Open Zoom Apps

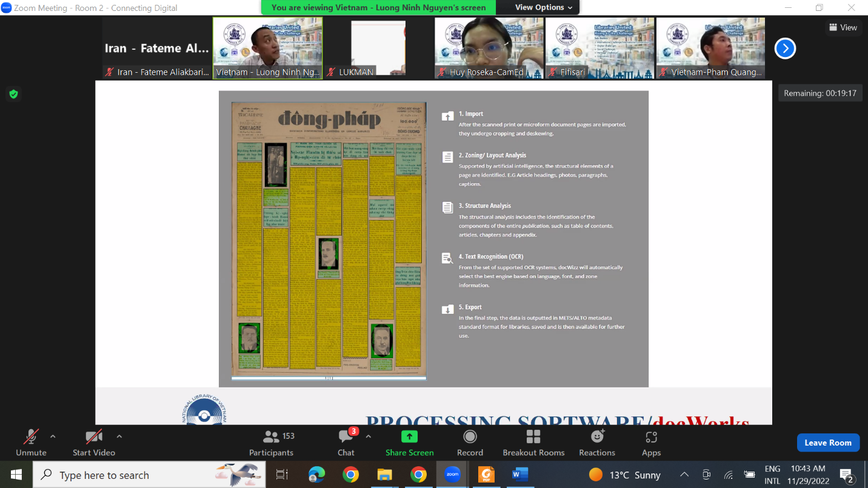point(651,443)
